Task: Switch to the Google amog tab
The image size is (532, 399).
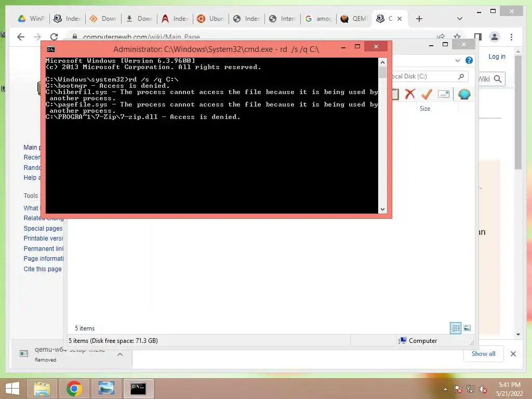Action: [x=318, y=19]
